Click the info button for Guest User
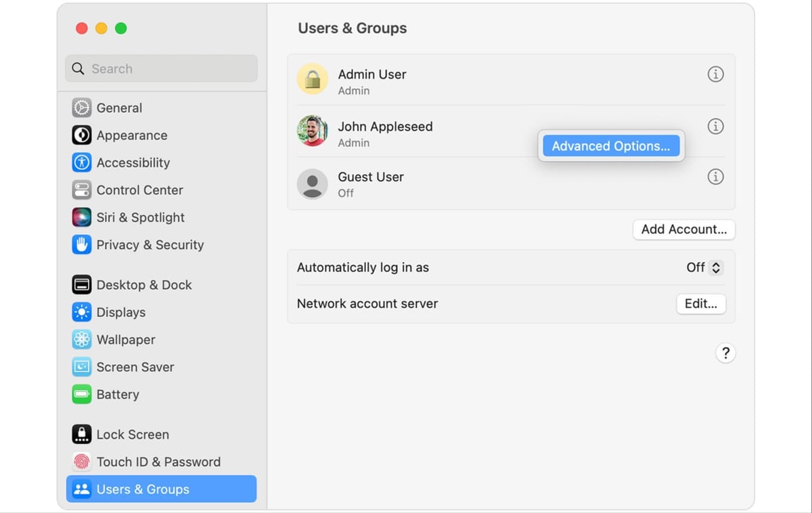 [x=715, y=177]
